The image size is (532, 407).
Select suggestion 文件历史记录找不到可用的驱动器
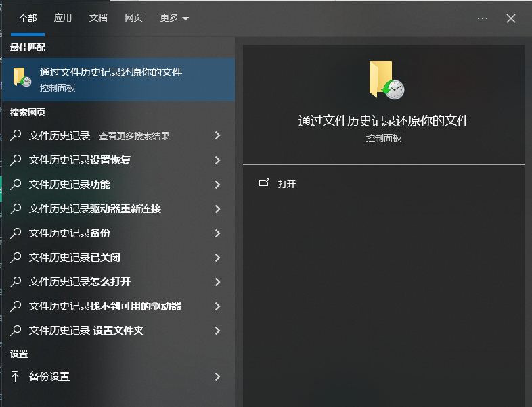(x=118, y=306)
